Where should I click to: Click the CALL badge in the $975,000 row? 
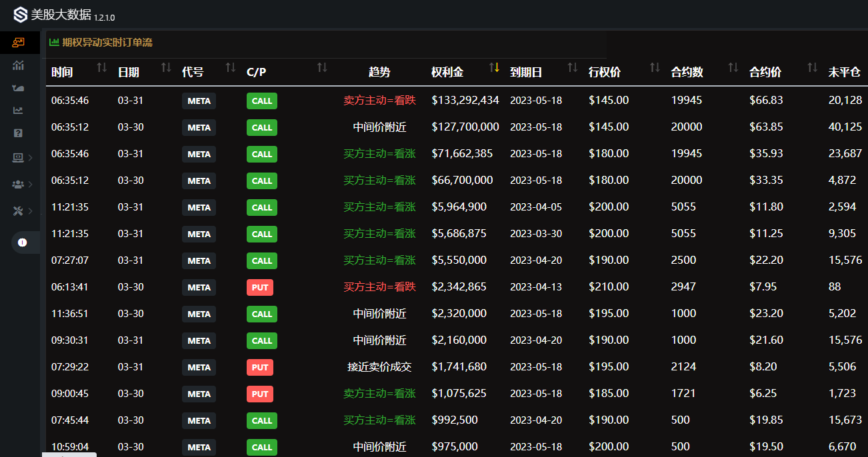click(262, 447)
